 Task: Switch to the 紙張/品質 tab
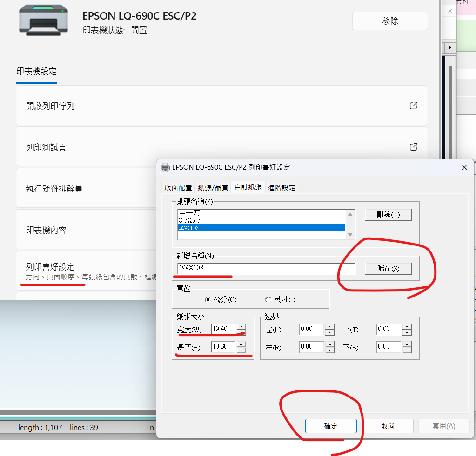click(213, 188)
